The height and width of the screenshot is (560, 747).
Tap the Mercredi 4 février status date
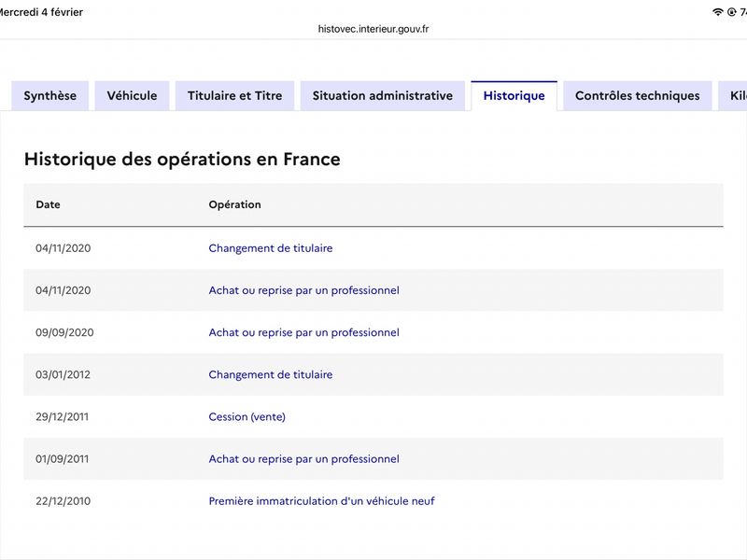[x=41, y=12]
